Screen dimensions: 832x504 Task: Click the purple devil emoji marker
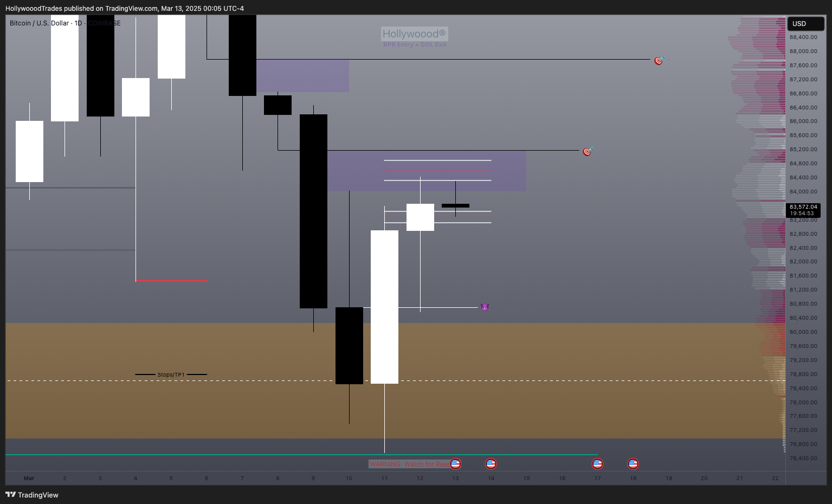485,307
